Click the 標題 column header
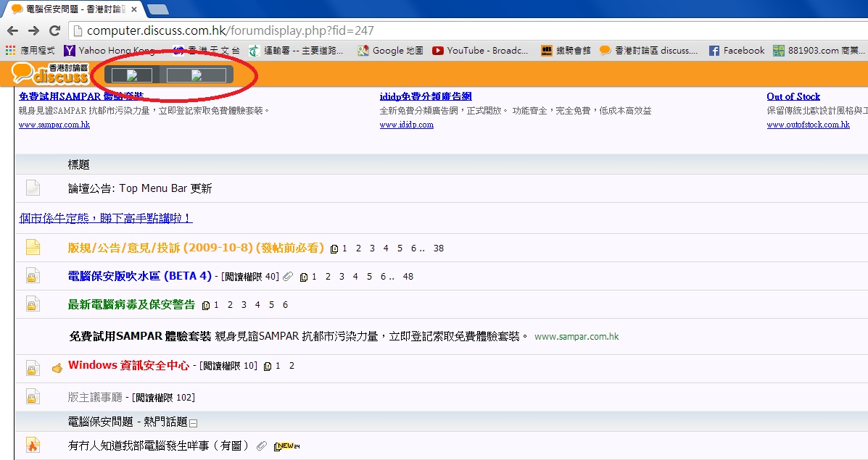This screenshot has height=460, width=868. pos(78,164)
